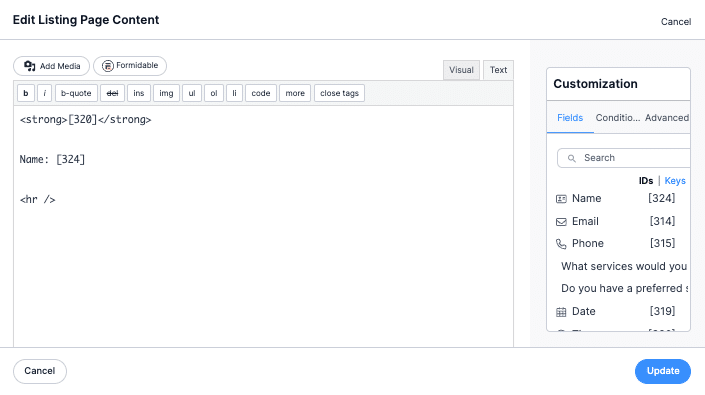Select 'Do you have a preferred' field

point(625,288)
